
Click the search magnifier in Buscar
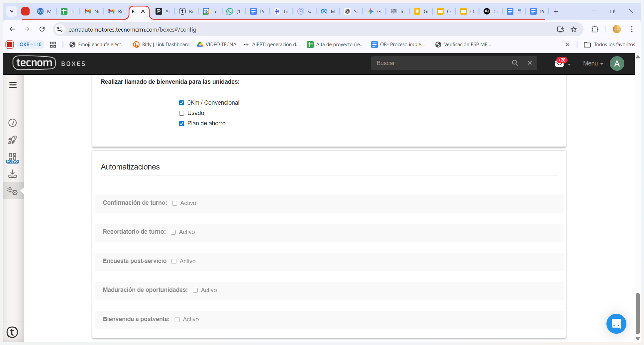515,63
